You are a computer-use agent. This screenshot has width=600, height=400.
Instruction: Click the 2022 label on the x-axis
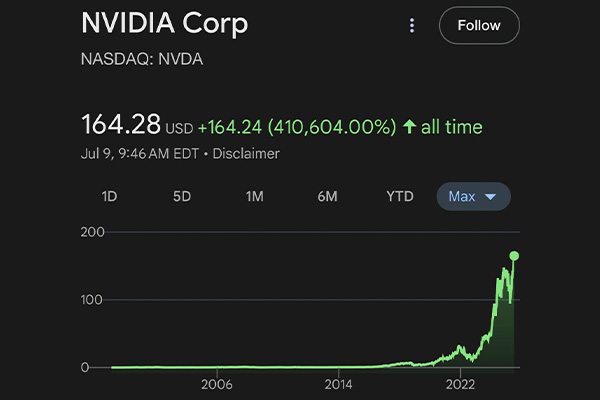pos(460,384)
